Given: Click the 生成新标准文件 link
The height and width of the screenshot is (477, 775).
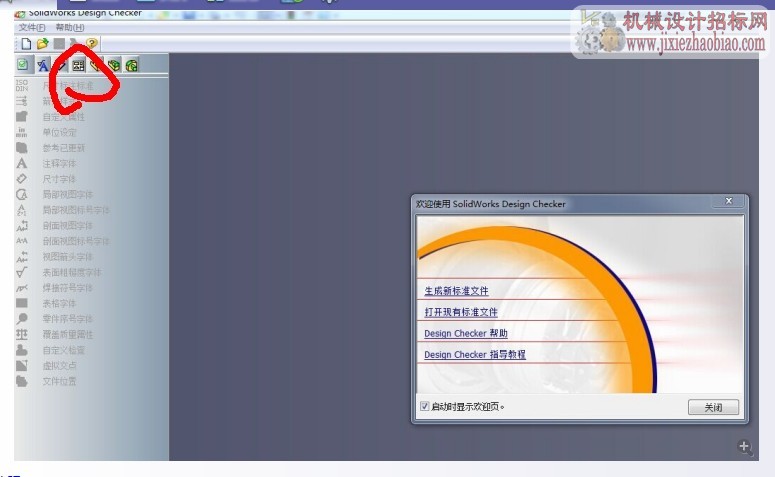Looking at the screenshot, I should click(456, 291).
